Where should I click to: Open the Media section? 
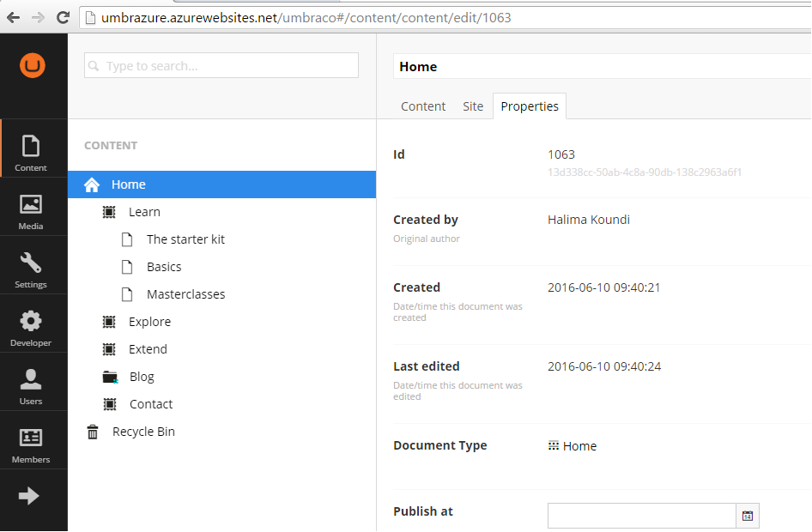point(31,212)
